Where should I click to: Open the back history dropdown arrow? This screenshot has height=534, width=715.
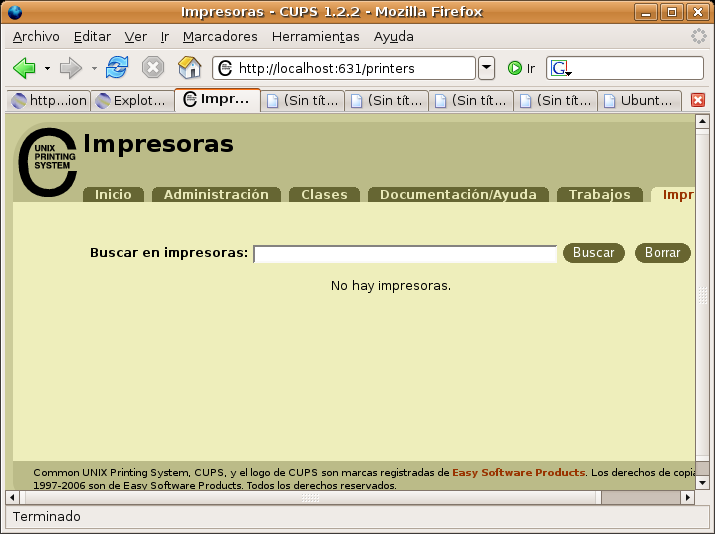click(x=47, y=68)
